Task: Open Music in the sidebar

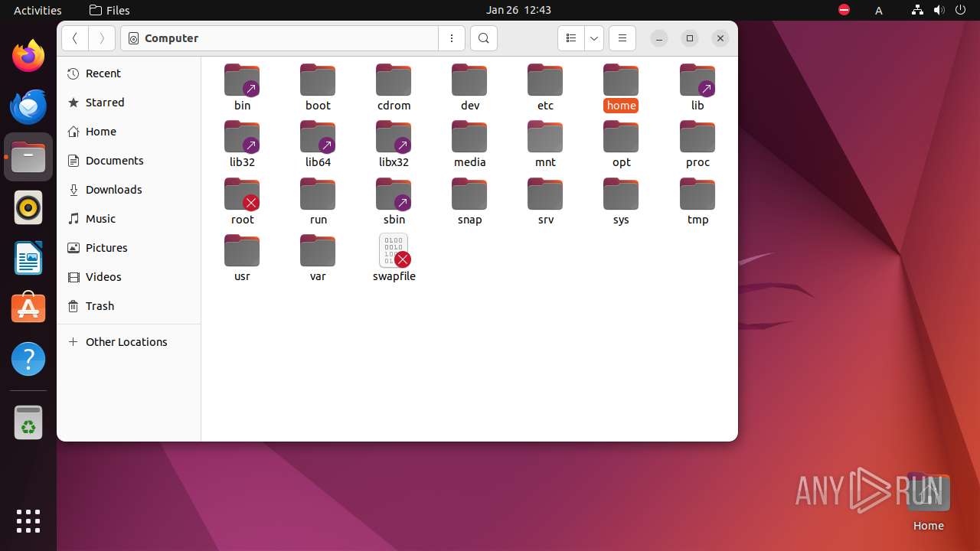Action: click(129, 219)
